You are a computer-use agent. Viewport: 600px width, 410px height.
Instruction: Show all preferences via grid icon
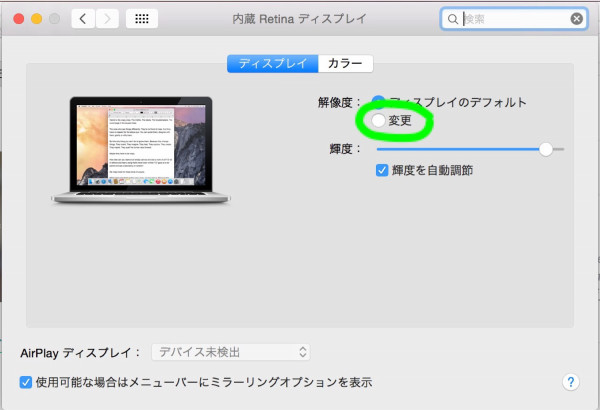click(141, 19)
